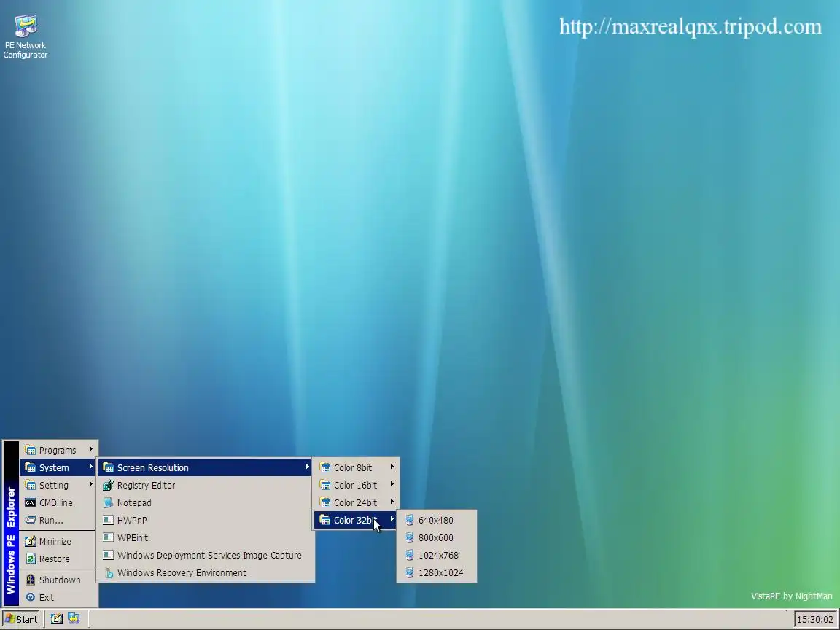Open the Screen Resolution submenu item
The height and width of the screenshot is (630, 840).
pos(205,467)
